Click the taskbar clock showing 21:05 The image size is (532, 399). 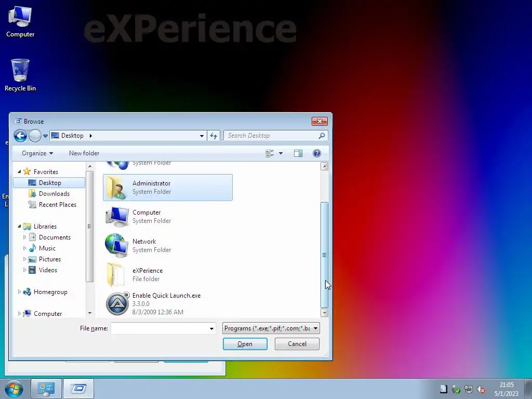coord(506,389)
